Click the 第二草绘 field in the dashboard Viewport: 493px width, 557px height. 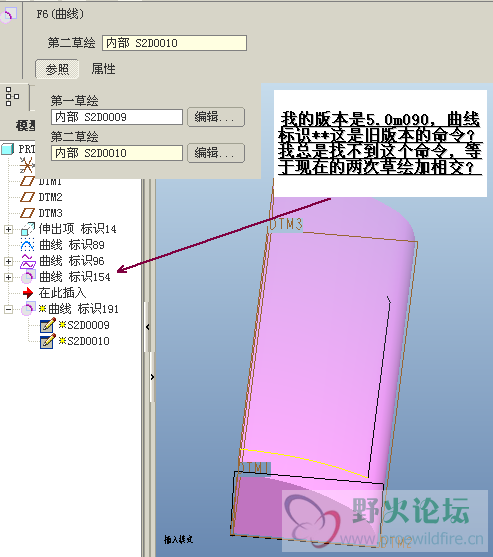click(174, 43)
